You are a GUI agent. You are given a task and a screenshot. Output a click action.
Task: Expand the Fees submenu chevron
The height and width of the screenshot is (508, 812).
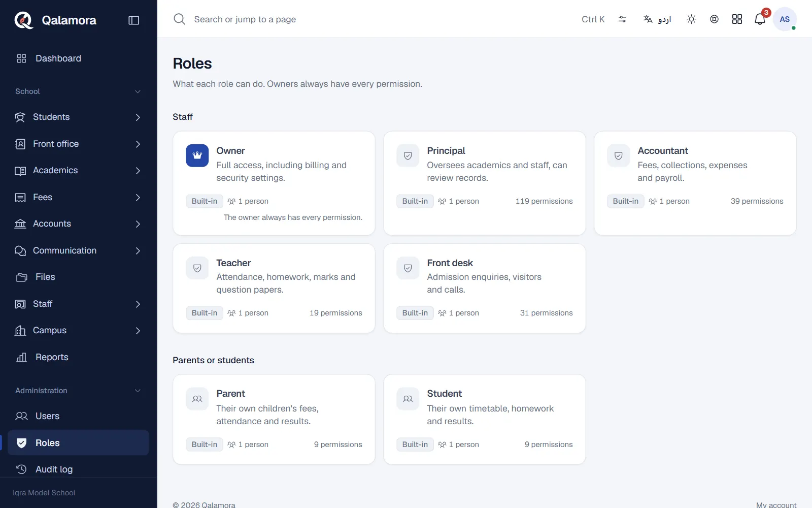point(138,198)
